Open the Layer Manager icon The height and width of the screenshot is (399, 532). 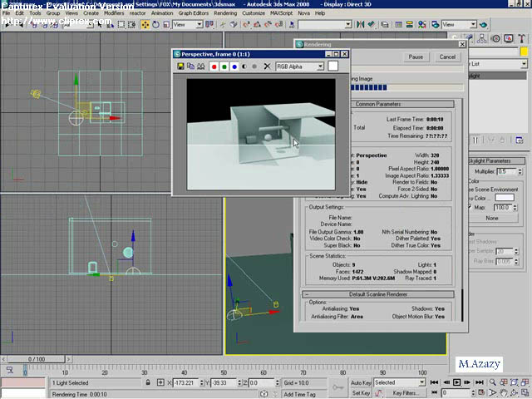pos(385,24)
